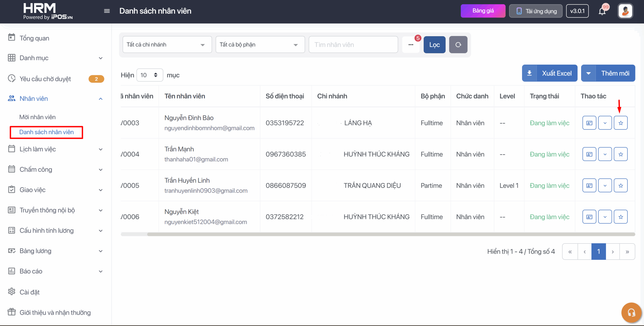The height and width of the screenshot is (326, 644).
Task: Open the headset support chat bubble
Action: (x=631, y=313)
